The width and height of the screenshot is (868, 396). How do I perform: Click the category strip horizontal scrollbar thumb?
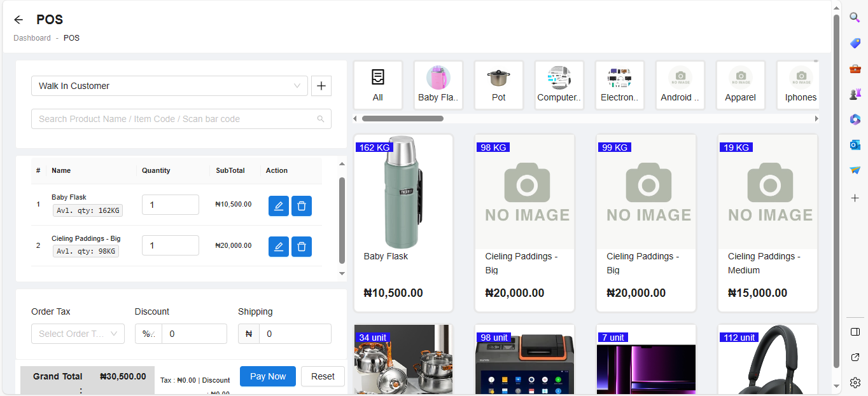tap(402, 119)
